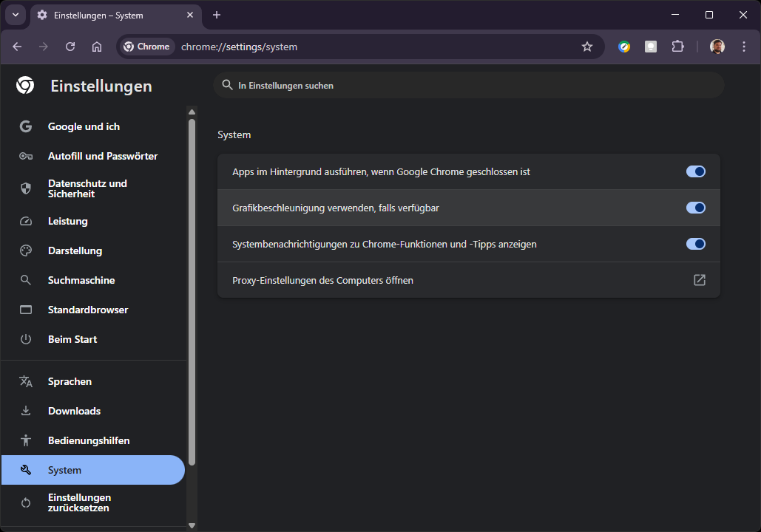Click the bookmark star icon in address bar

(587, 47)
